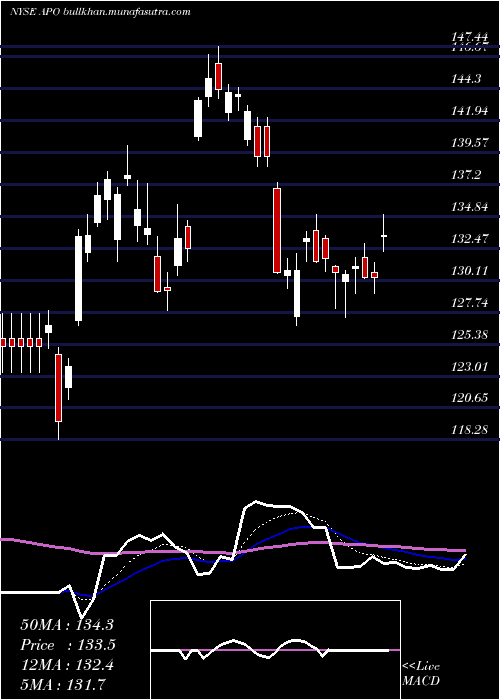Click the <<Live MACD label
The image size is (500, 700).
(x=421, y=674)
